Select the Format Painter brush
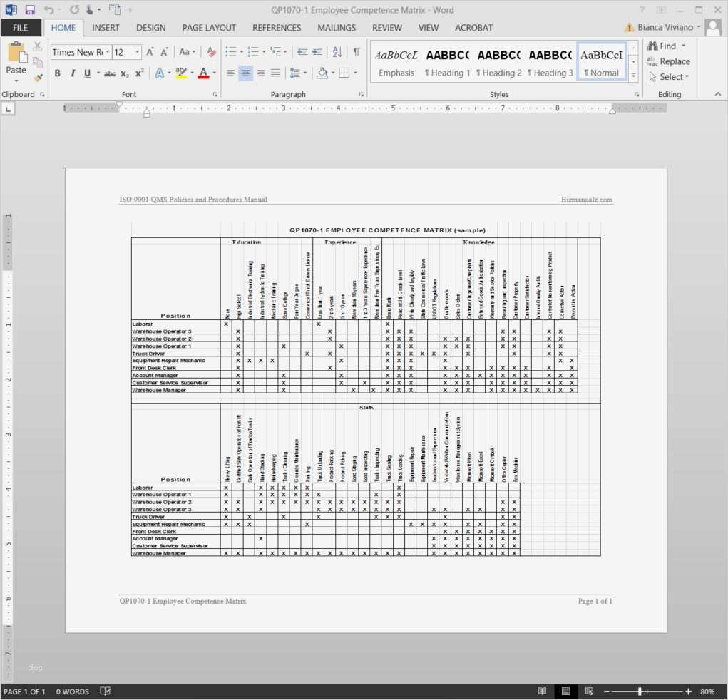 click(38, 78)
